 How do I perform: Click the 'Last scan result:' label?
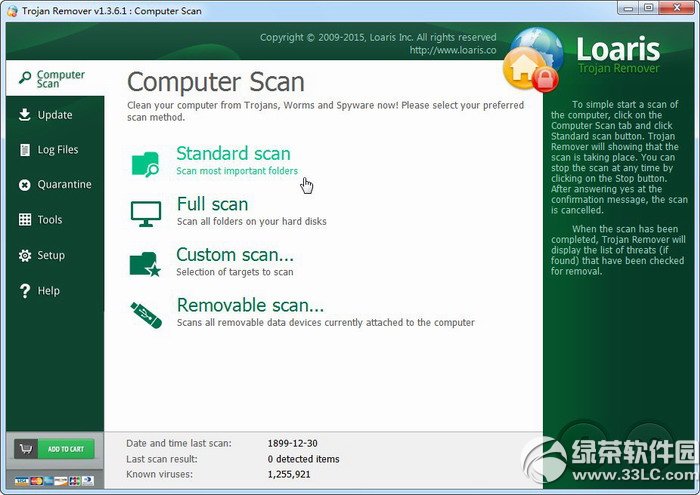pos(162,459)
